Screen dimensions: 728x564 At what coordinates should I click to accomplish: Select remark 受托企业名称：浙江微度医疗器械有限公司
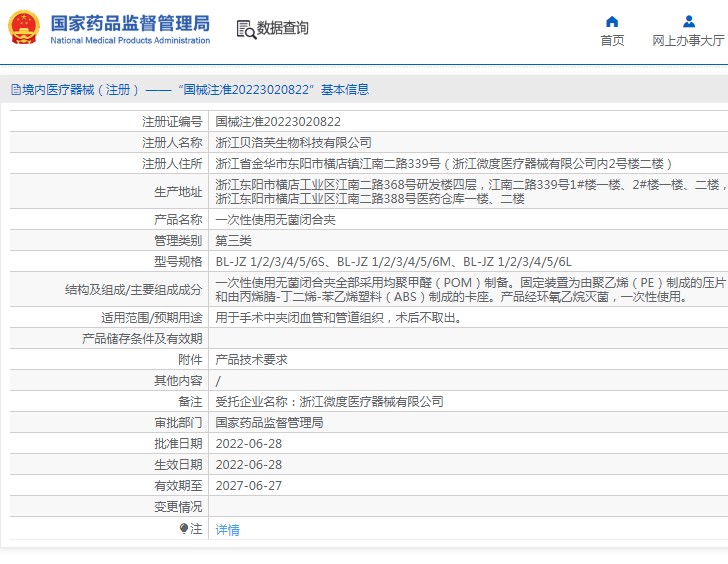pos(330,402)
